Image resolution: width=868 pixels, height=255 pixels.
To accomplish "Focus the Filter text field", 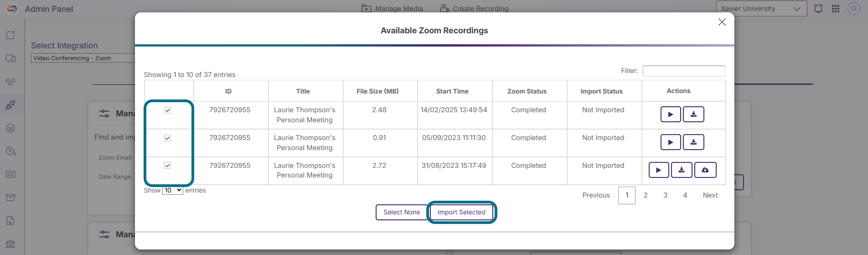I will [684, 71].
